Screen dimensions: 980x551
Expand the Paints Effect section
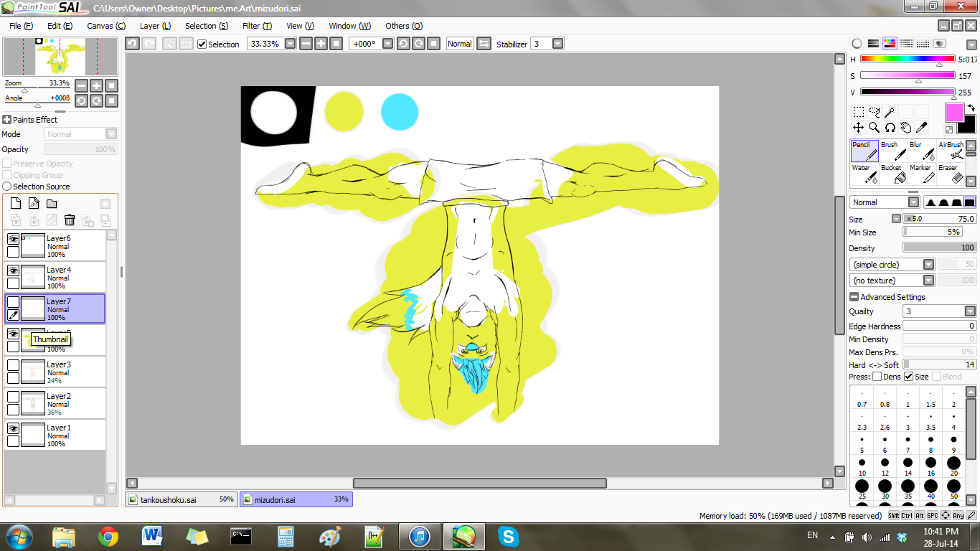click(6, 120)
